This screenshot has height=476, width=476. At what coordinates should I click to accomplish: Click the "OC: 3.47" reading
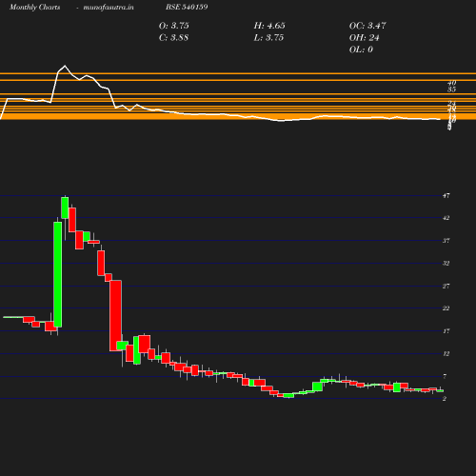pos(367,26)
